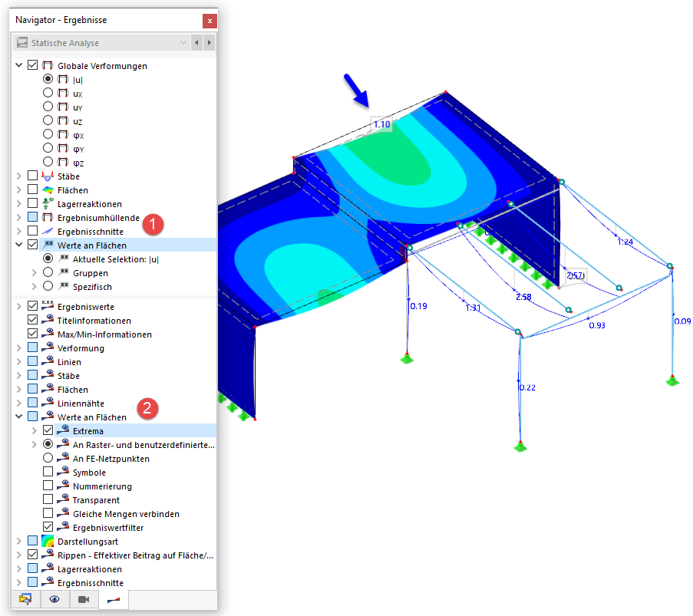
Task: Enable the Stäbe results checkbox
Action: pyautogui.click(x=33, y=176)
